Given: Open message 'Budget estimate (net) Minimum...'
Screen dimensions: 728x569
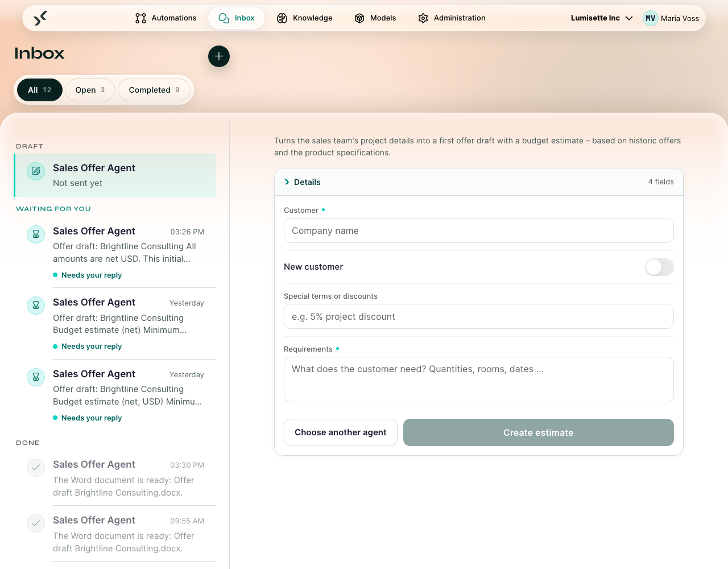Looking at the screenshot, I should click(x=115, y=324).
